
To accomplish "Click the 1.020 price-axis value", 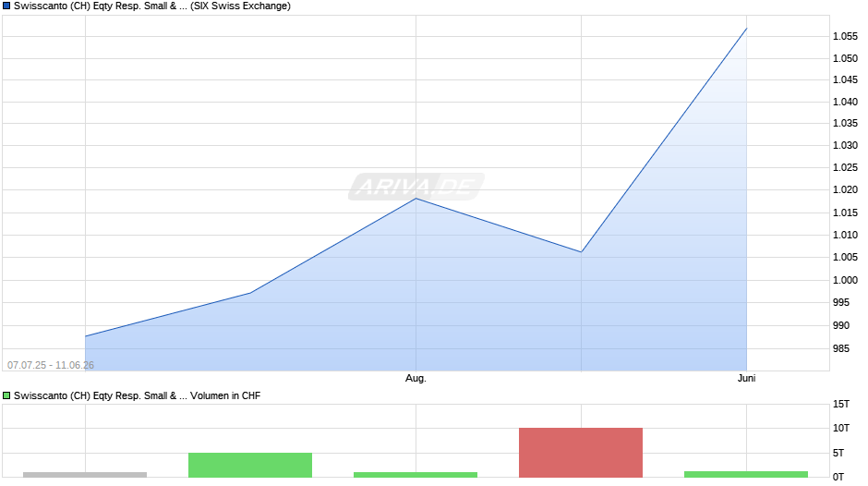I will coord(845,189).
